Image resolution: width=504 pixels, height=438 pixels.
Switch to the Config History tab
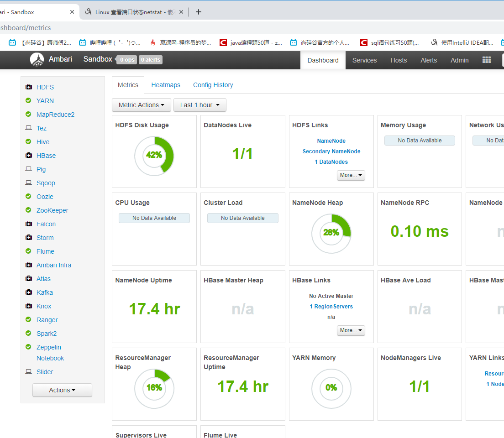(213, 85)
